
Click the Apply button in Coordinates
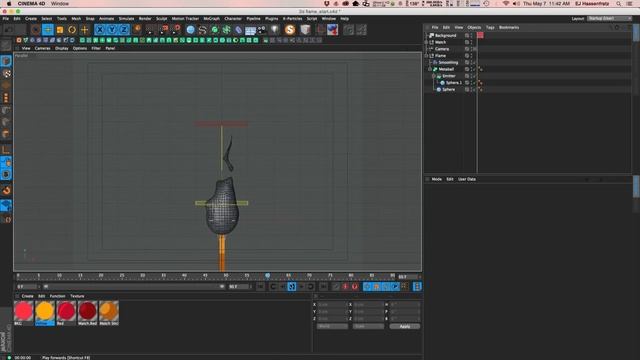click(404, 327)
